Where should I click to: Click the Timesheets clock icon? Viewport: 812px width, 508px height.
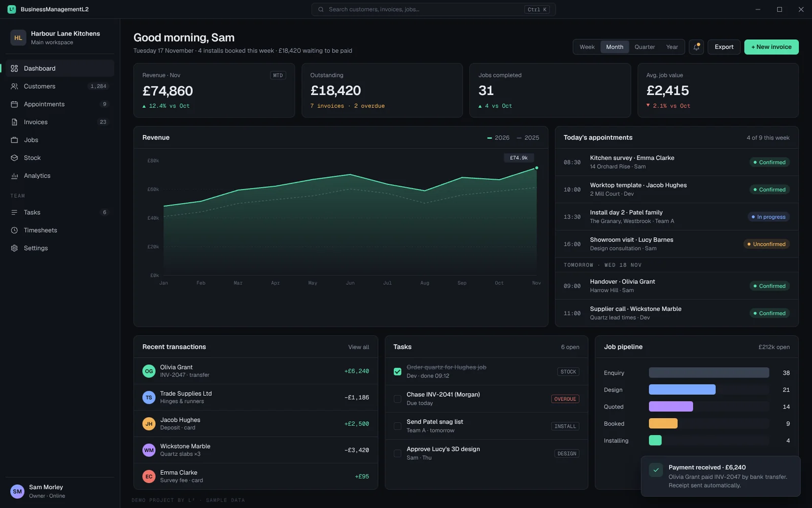click(x=14, y=230)
